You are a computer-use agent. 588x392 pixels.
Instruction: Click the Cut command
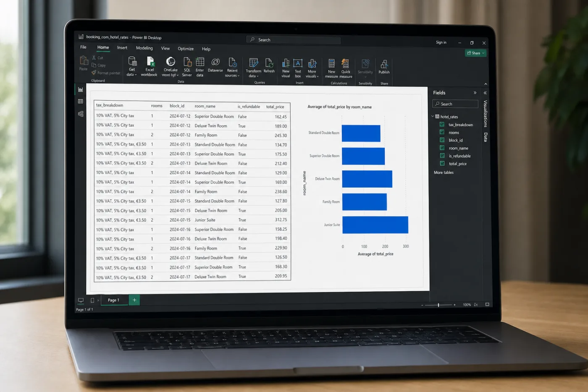click(x=97, y=58)
